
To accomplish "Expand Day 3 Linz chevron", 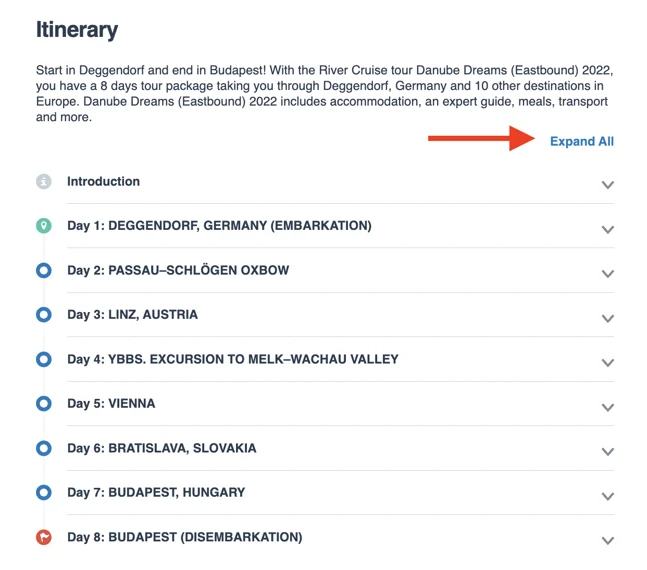I will (x=607, y=318).
